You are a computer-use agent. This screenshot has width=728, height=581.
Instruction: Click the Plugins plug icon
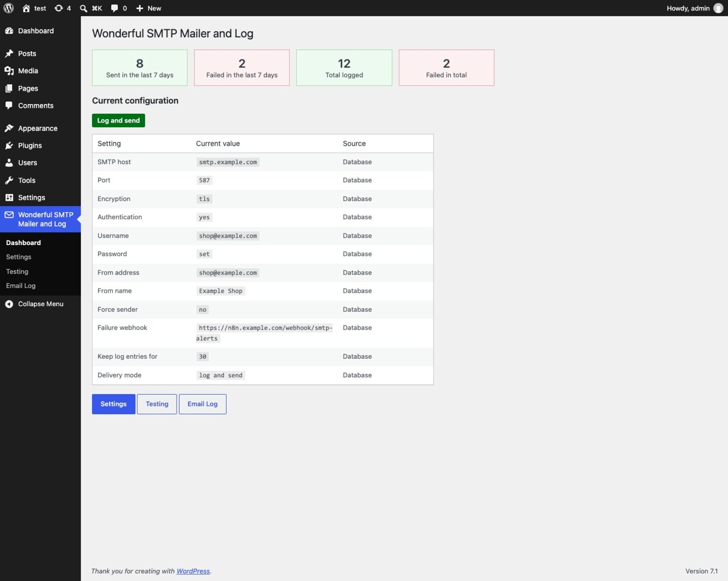[9, 145]
